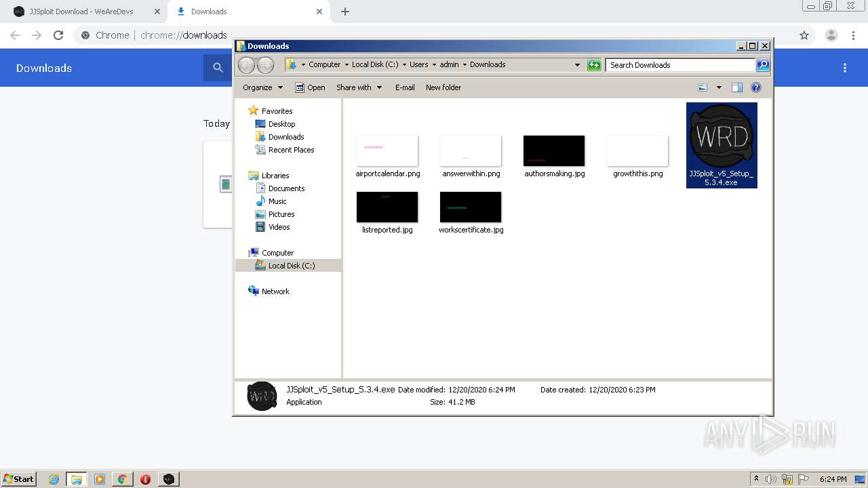Open Explorer help question mark icon
The image size is (868, 488).
coord(756,87)
